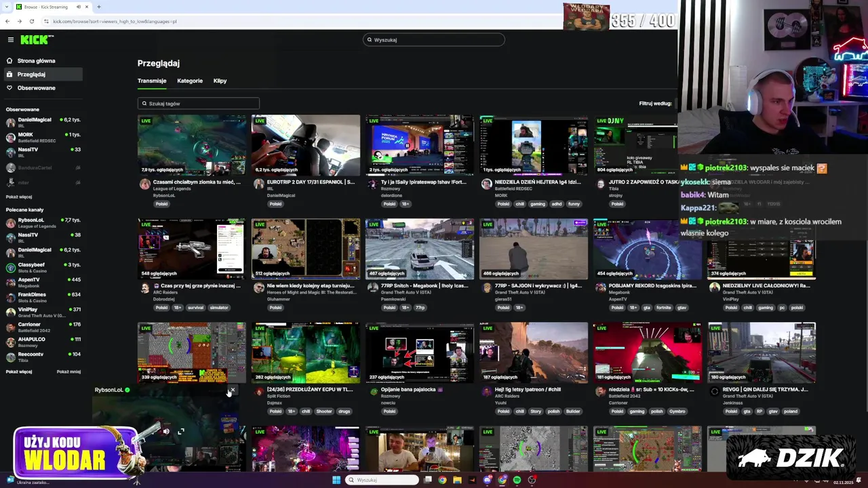Open Classybeef recommended channel

click(x=43, y=268)
